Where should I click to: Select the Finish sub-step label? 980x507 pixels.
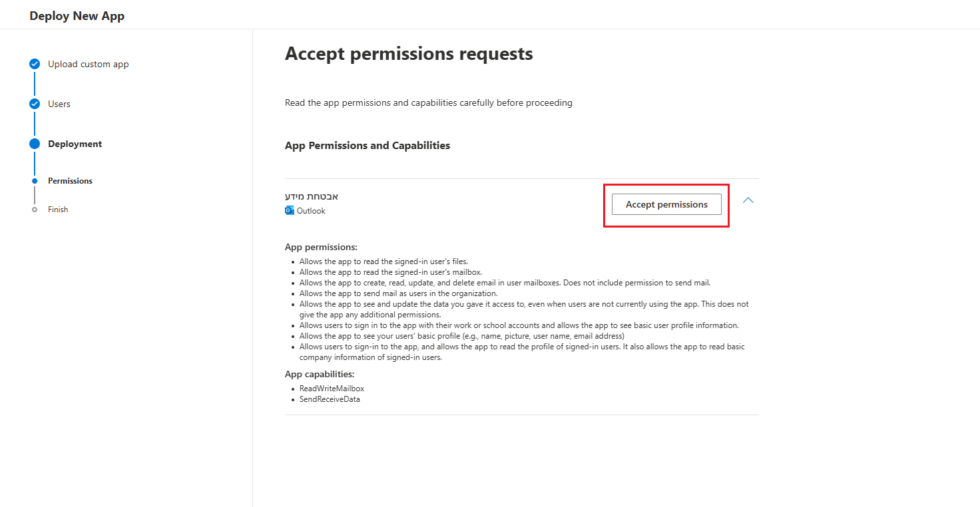[58, 210]
